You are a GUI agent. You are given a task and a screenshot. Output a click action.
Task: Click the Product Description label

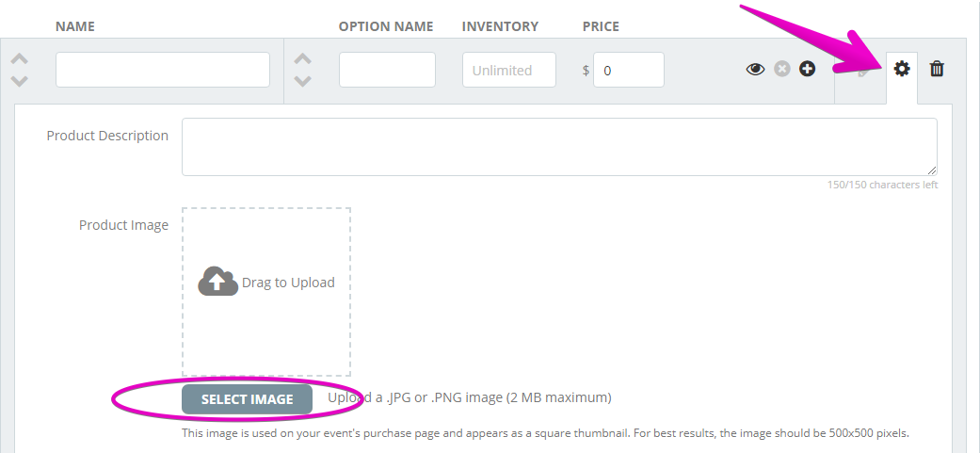click(107, 136)
